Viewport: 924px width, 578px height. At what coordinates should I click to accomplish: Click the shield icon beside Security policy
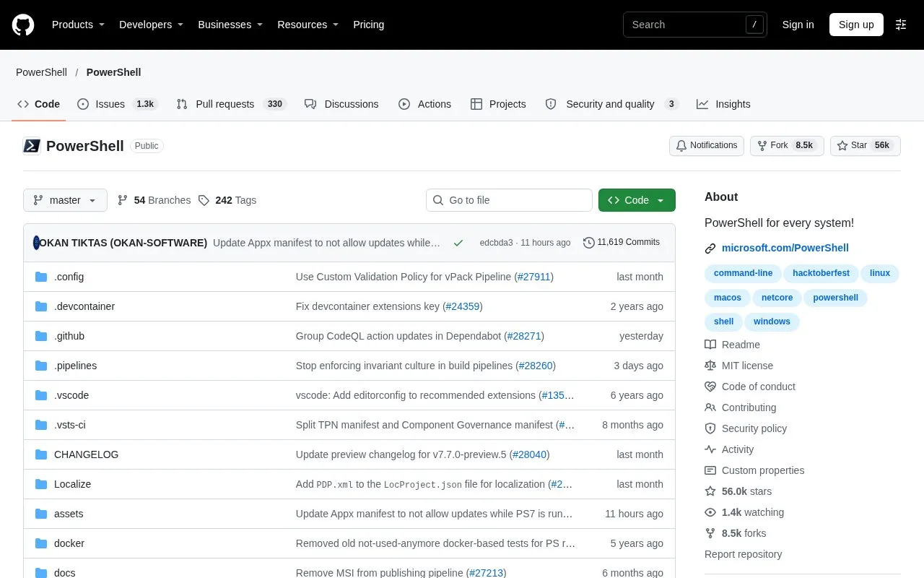click(710, 428)
